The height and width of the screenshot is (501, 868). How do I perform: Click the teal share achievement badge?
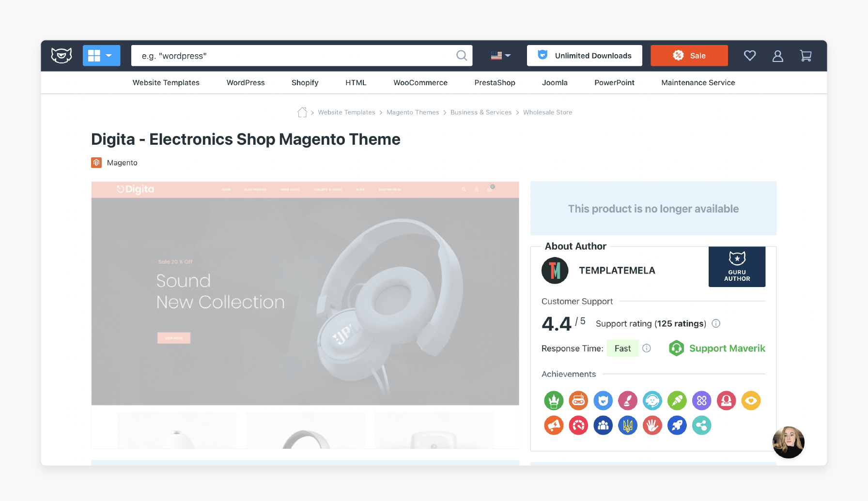click(702, 425)
